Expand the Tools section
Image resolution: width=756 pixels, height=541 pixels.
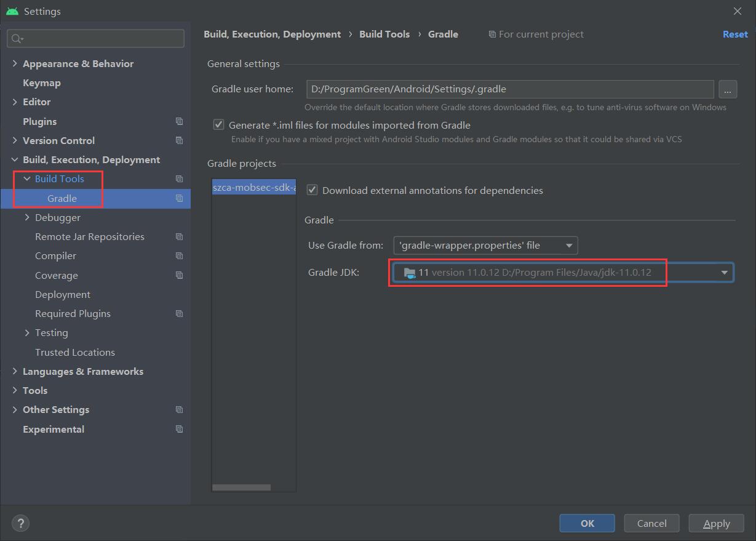point(15,390)
